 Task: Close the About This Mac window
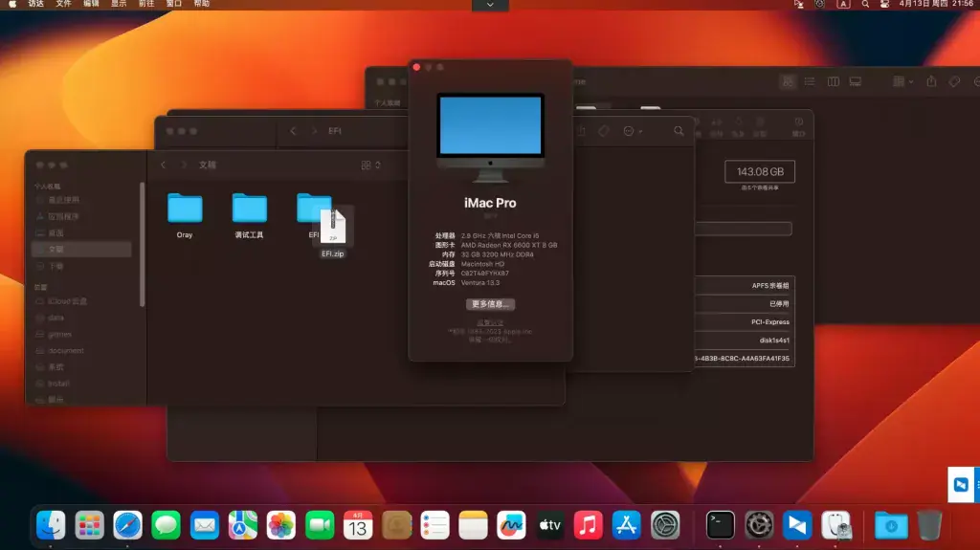coord(417,67)
